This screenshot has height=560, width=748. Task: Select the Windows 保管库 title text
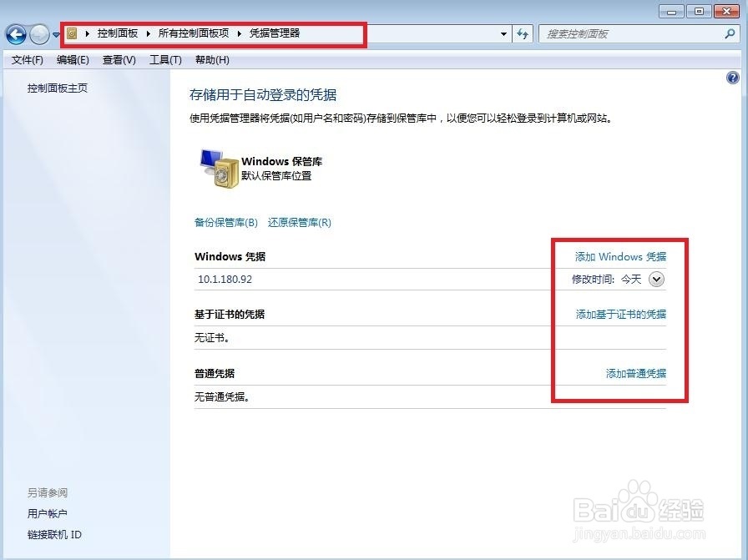click(x=281, y=161)
